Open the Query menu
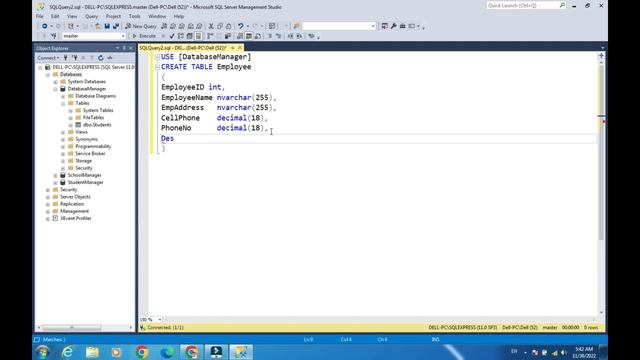 pos(91,16)
